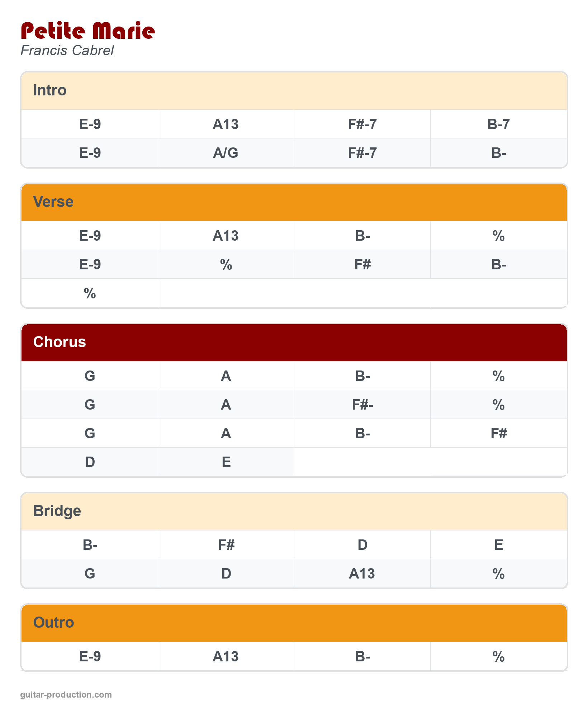This screenshot has width=588, height=708.
Task: Select the Verse section header
Action: (53, 202)
